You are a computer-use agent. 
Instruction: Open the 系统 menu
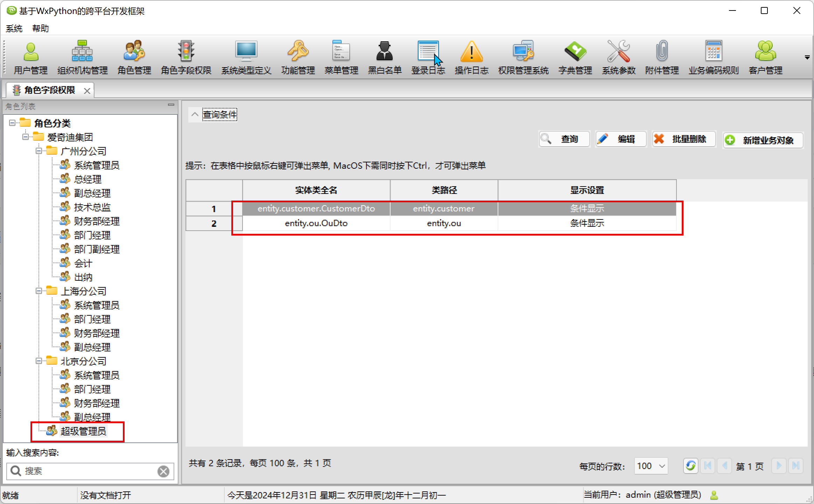point(14,28)
